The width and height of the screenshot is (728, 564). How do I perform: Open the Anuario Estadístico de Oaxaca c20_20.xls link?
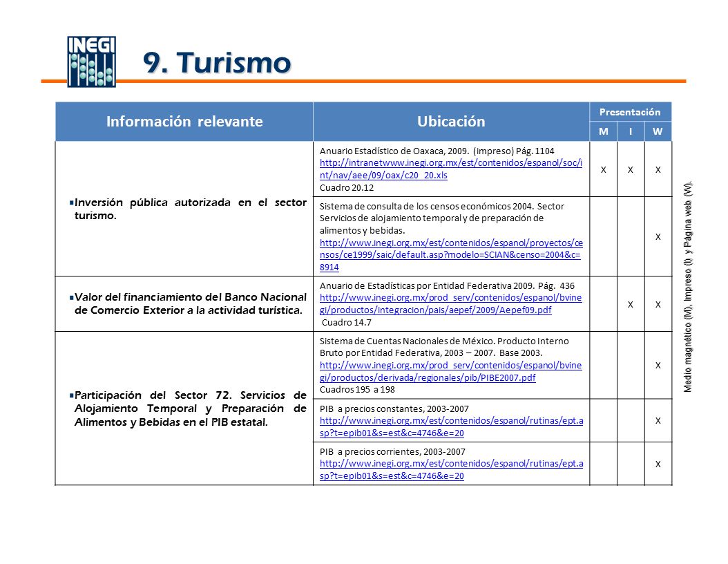click(451, 169)
